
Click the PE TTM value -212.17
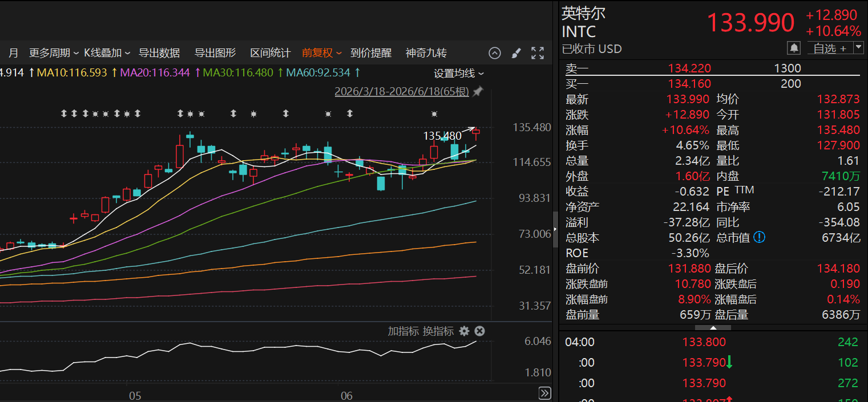[839, 192]
